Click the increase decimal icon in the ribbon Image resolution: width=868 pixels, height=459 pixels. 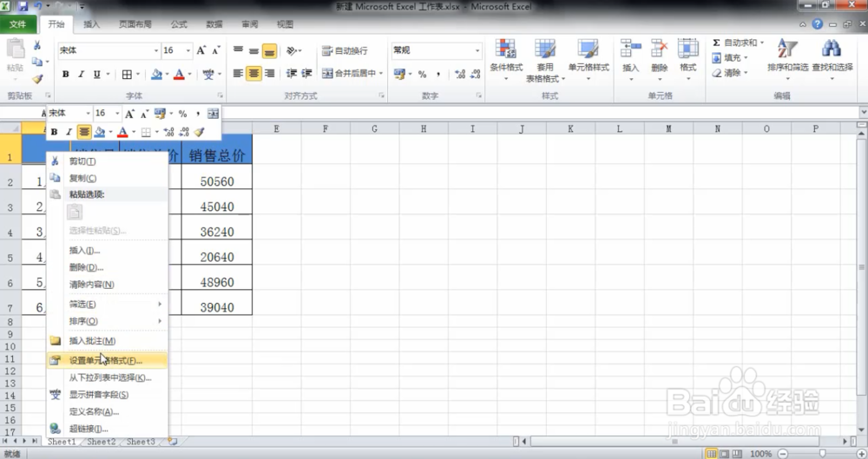pos(459,74)
